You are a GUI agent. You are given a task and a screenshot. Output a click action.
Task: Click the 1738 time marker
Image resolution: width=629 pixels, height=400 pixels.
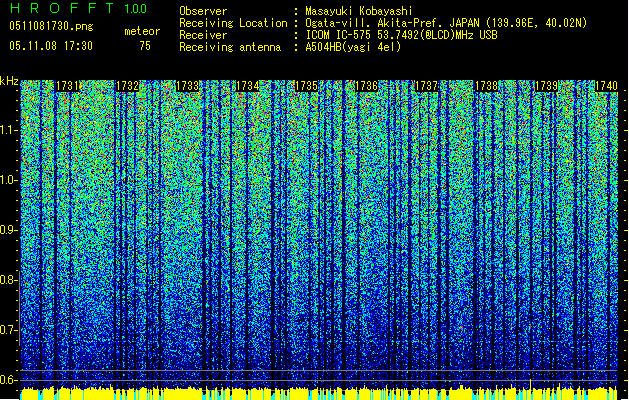(486, 86)
